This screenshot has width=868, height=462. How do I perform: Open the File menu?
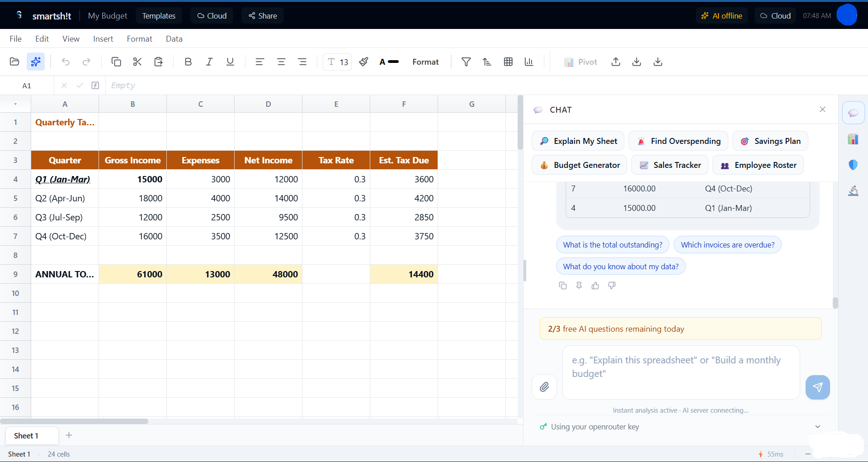16,39
